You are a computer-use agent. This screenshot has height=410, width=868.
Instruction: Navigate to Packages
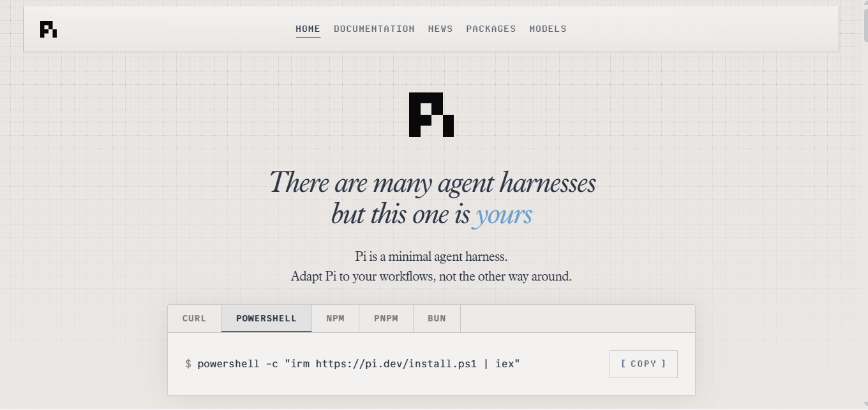pyautogui.click(x=491, y=29)
